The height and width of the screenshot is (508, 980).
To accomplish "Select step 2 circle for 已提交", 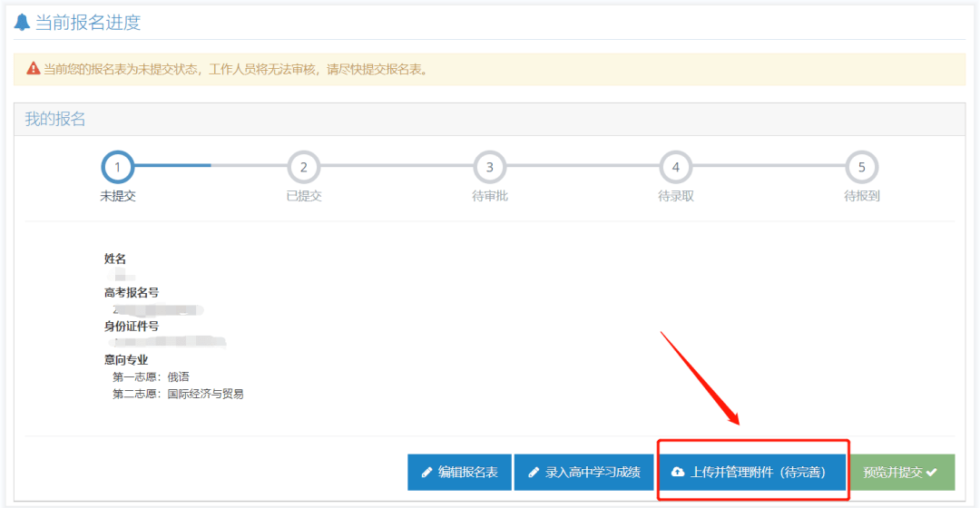I will tap(304, 167).
